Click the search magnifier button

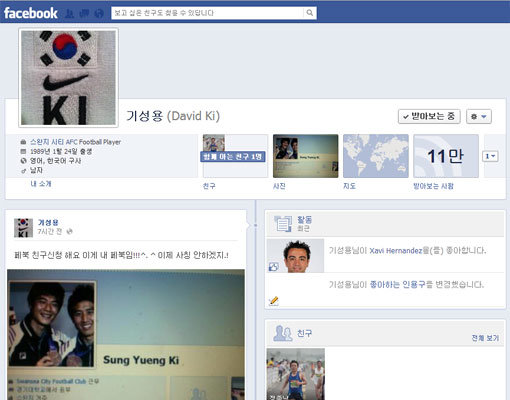coord(310,13)
